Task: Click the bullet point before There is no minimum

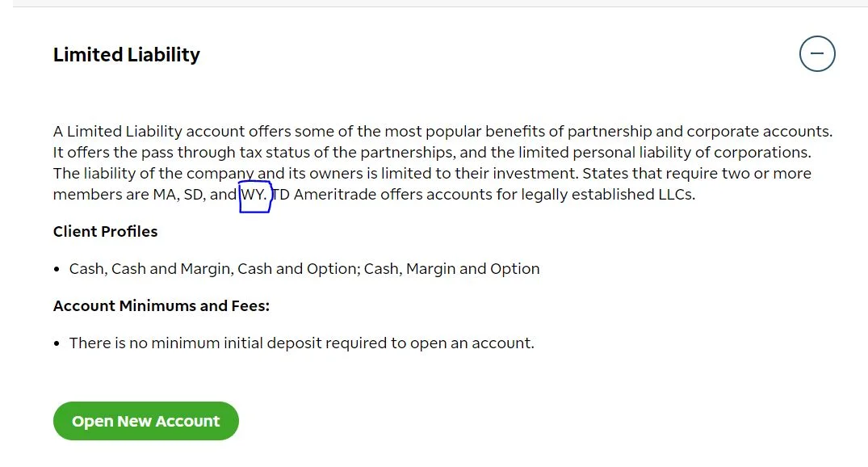Action: pos(57,343)
